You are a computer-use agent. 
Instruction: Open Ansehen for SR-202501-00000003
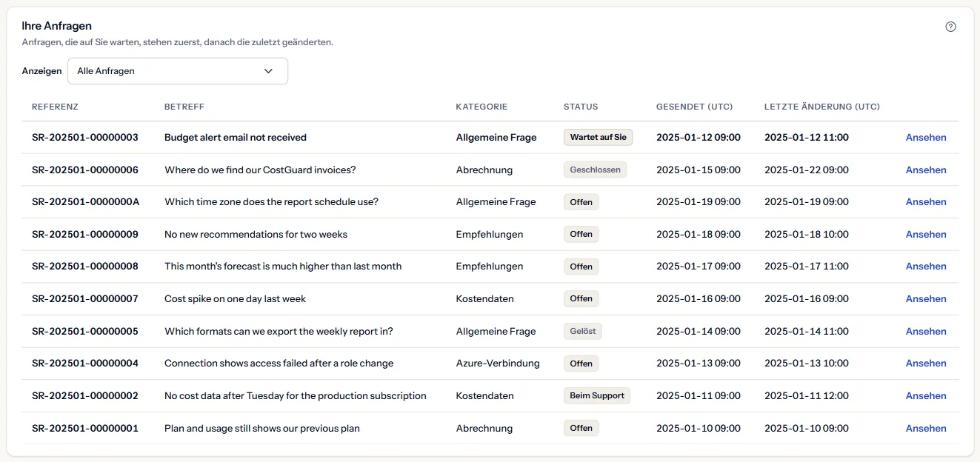tap(926, 138)
